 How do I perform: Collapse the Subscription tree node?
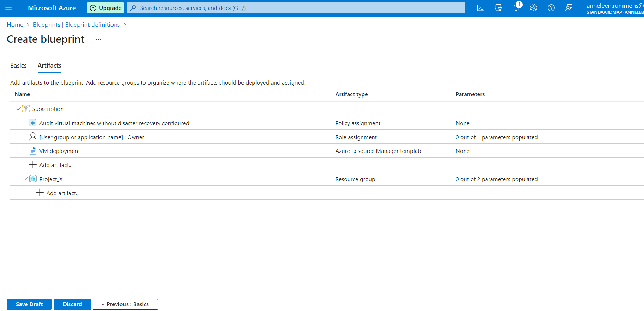pos(18,108)
